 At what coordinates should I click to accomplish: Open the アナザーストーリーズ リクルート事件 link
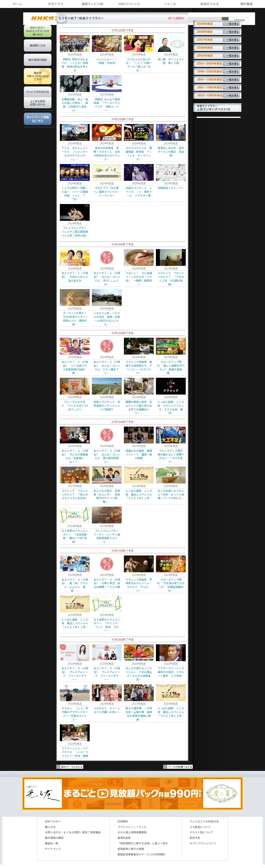(171, 672)
